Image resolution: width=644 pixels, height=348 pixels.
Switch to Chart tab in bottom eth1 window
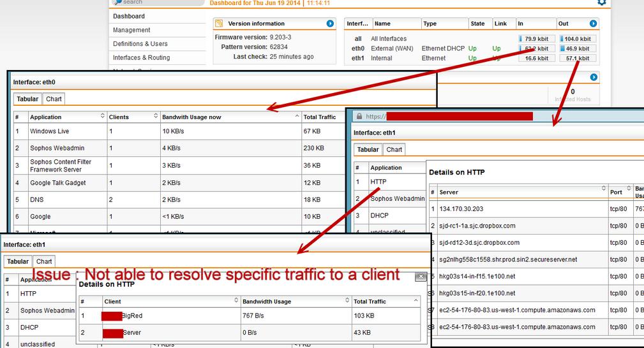click(44, 261)
